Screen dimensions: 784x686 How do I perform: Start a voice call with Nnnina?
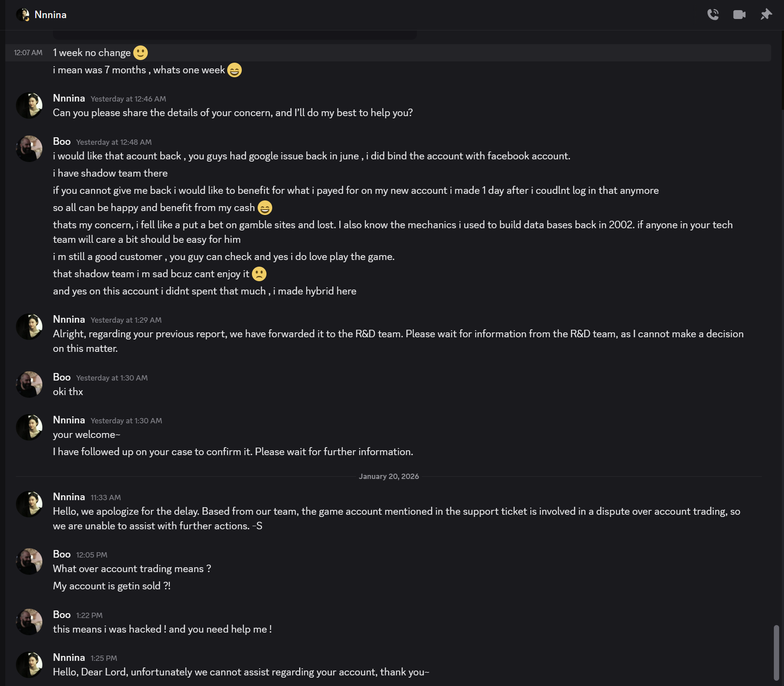713,15
